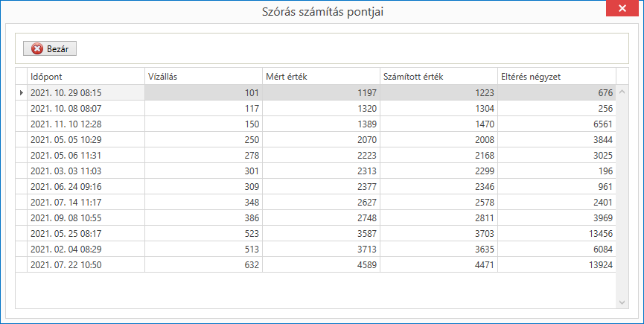Click Eltérés négyzet cell 13456
The height and width of the screenshot is (324, 644).
pos(556,233)
